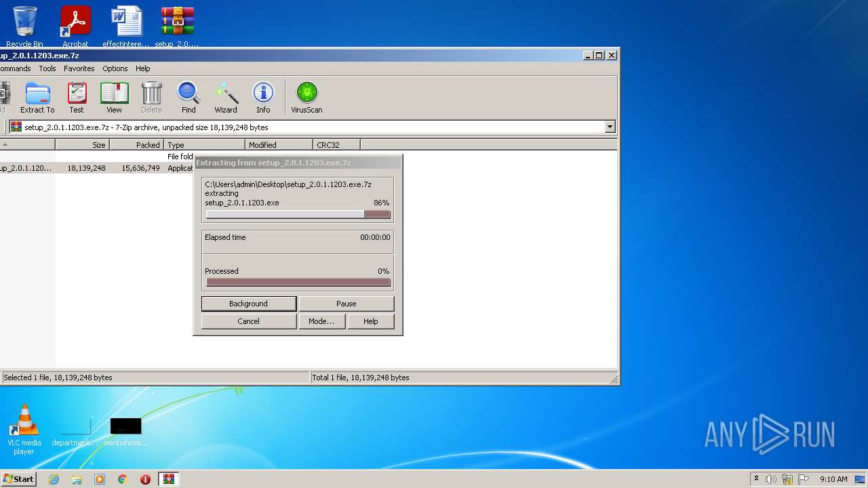868x488 pixels.
Task: Open effectintere Word document icon
Action: (126, 27)
